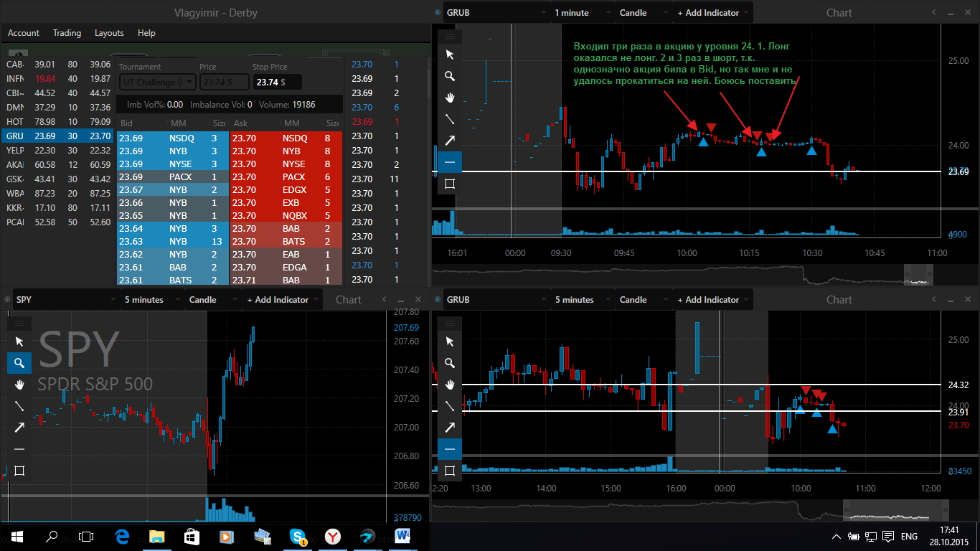This screenshot has width=980, height=551.
Task: Open Add Indicator in GRUB 5 minutes chart
Action: pos(712,300)
